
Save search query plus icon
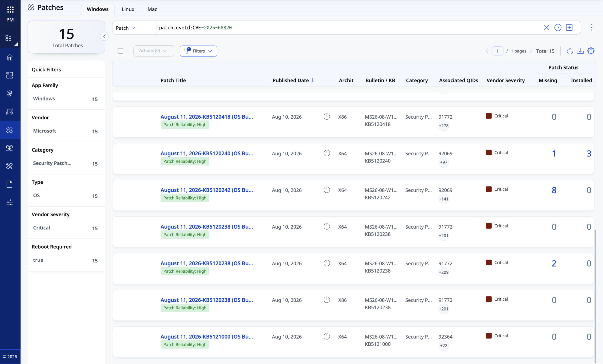pos(569,28)
